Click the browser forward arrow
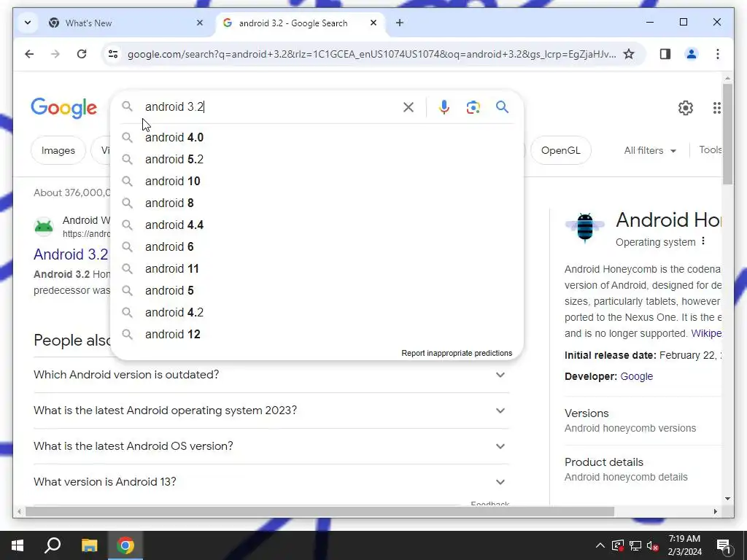Image resolution: width=747 pixels, height=560 pixels. tap(55, 54)
